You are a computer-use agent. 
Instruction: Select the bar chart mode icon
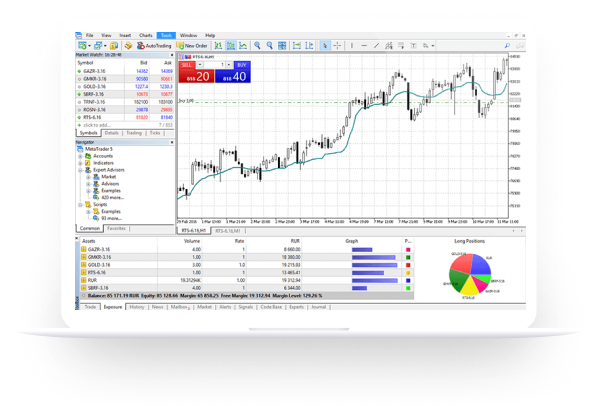(x=217, y=45)
